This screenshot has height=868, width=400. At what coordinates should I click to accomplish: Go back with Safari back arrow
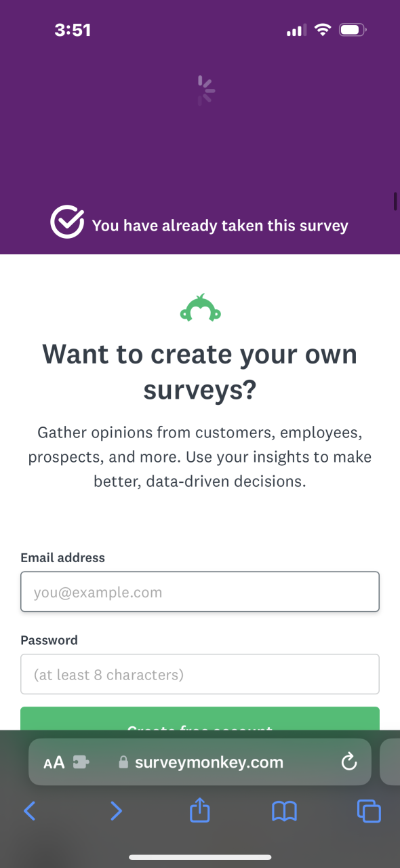(x=29, y=810)
